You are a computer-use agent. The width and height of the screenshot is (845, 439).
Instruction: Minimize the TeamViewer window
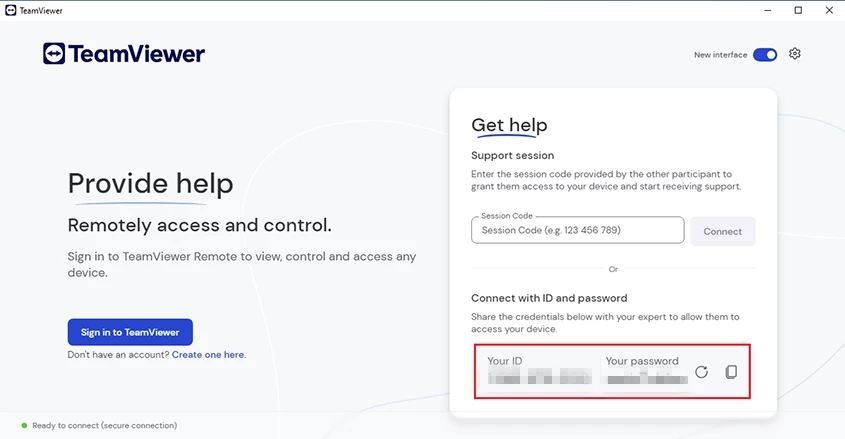[767, 10]
